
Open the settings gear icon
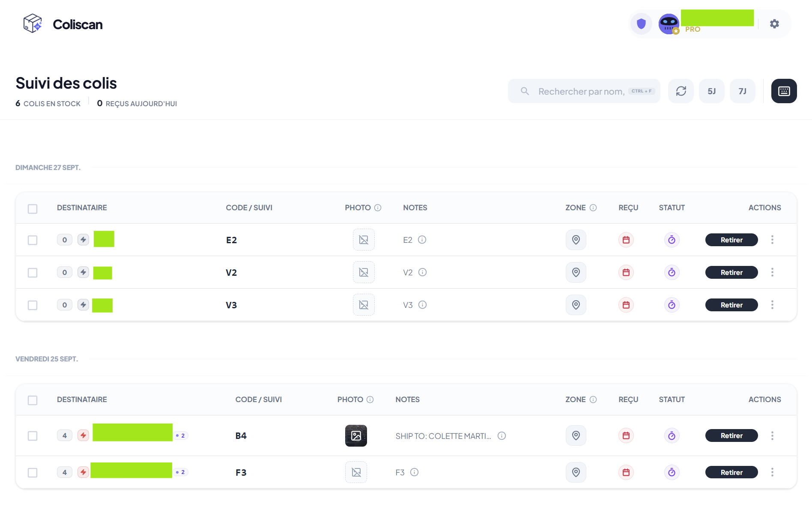tap(774, 24)
